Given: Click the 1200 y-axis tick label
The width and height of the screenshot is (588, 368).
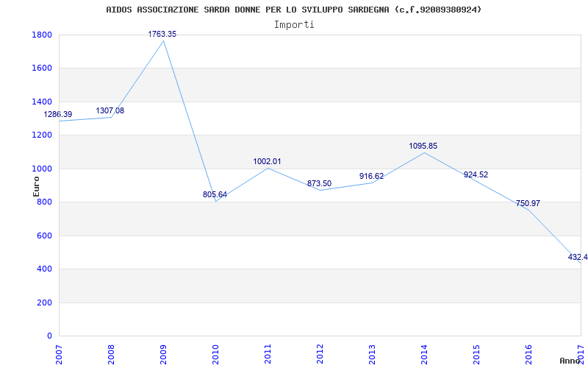Looking at the screenshot, I should coord(42,135).
